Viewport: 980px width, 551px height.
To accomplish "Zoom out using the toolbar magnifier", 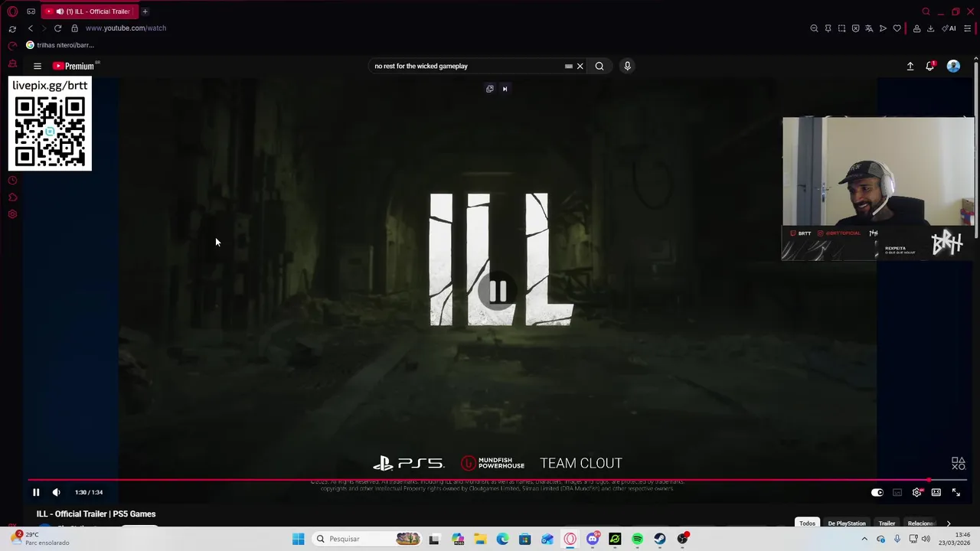I will pos(814,28).
